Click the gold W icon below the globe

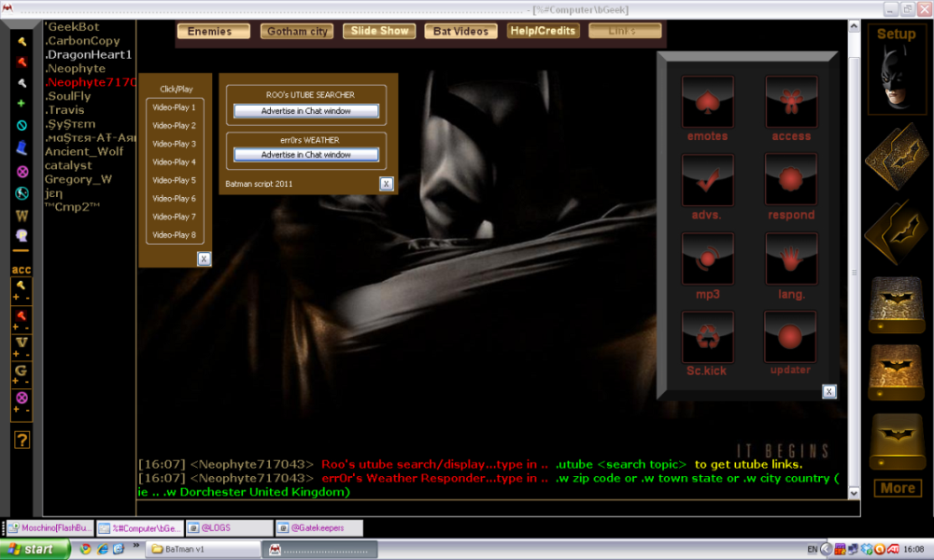22,216
